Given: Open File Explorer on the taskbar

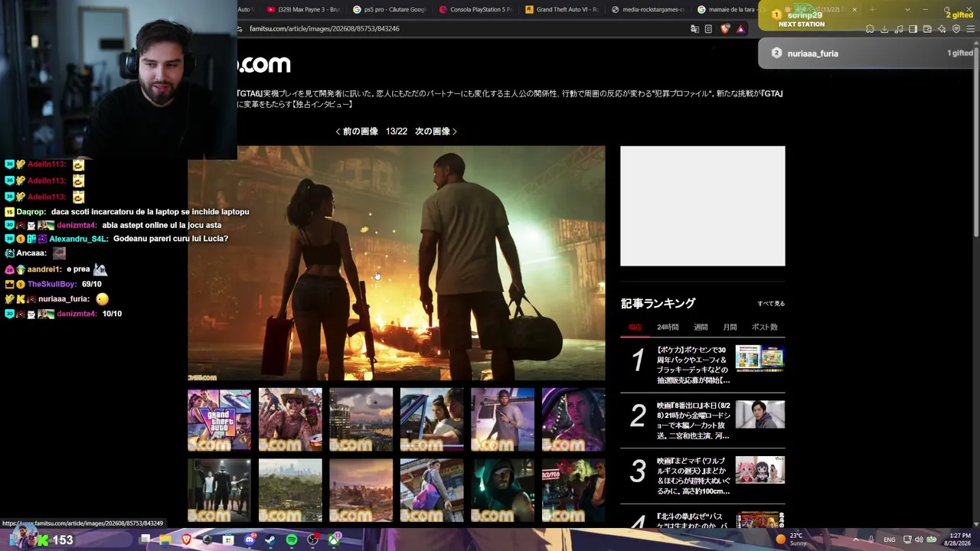Looking at the screenshot, I should (165, 540).
